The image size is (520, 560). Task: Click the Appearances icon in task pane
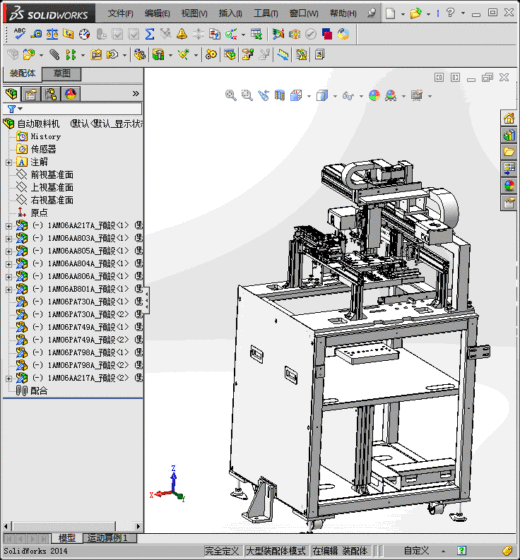(x=509, y=185)
